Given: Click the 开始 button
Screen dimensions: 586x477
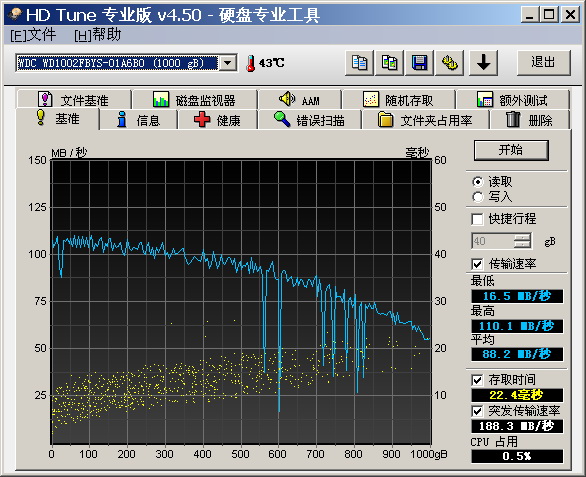Looking at the screenshot, I should coord(511,150).
